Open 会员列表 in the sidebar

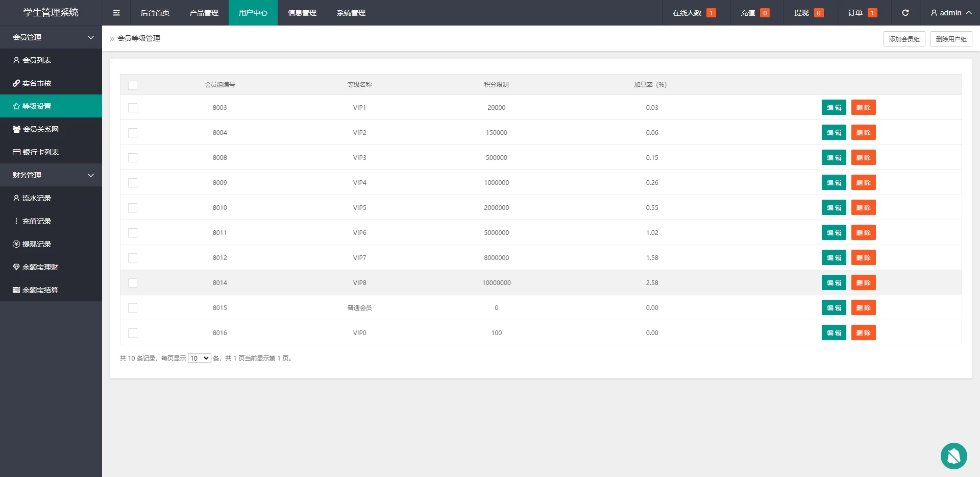click(x=37, y=60)
